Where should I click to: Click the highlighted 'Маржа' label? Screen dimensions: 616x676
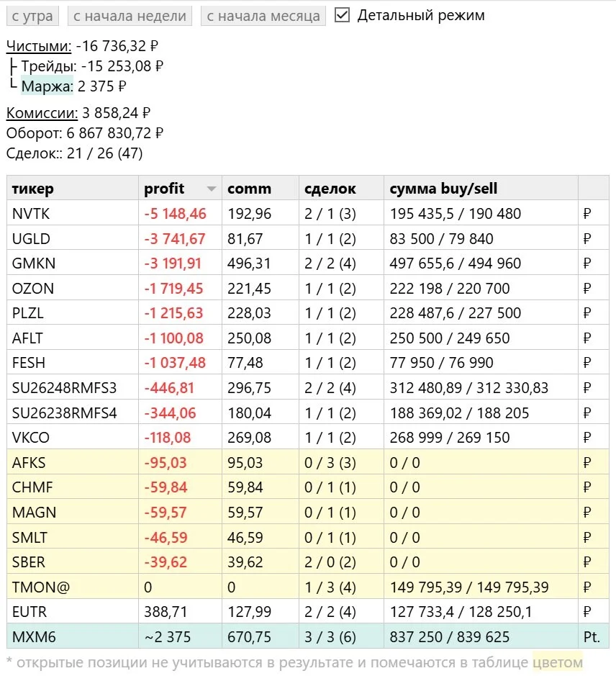[47, 86]
